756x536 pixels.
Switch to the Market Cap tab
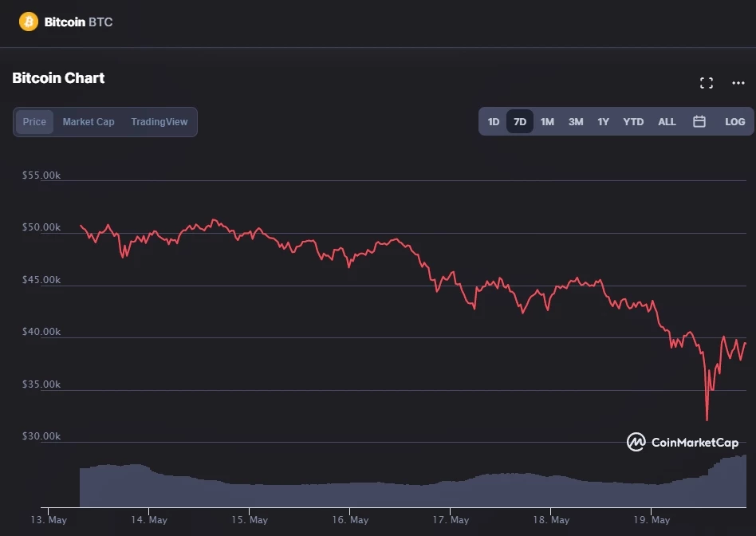[x=89, y=122]
